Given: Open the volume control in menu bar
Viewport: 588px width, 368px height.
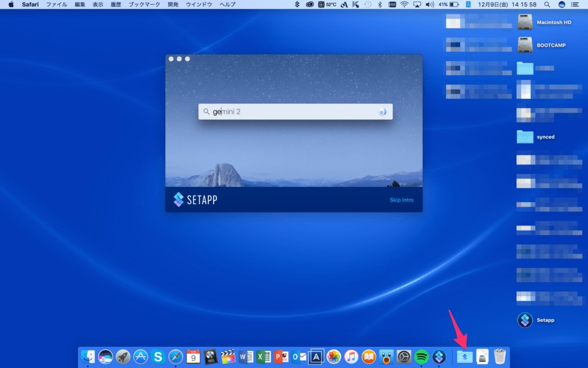Looking at the screenshot, I should tap(430, 5).
